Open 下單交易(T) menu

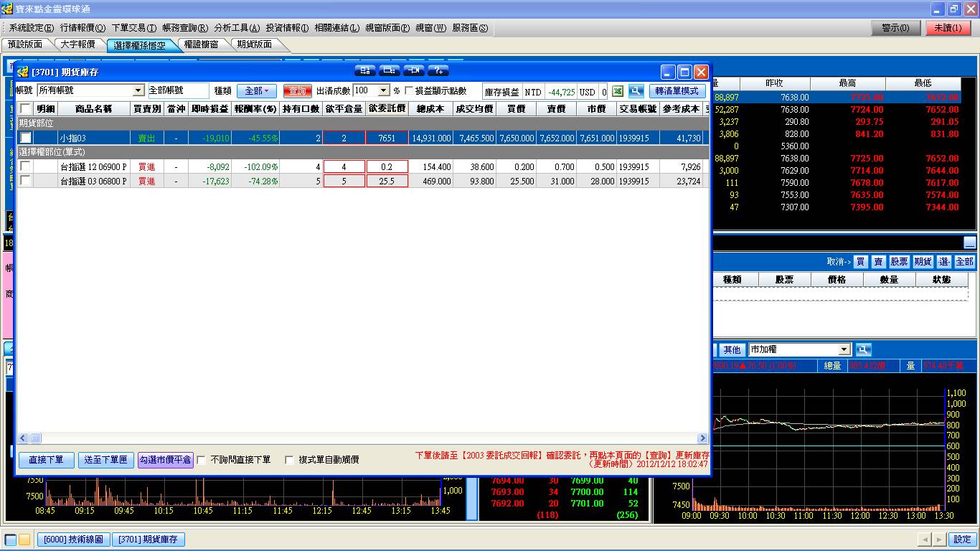click(x=134, y=28)
